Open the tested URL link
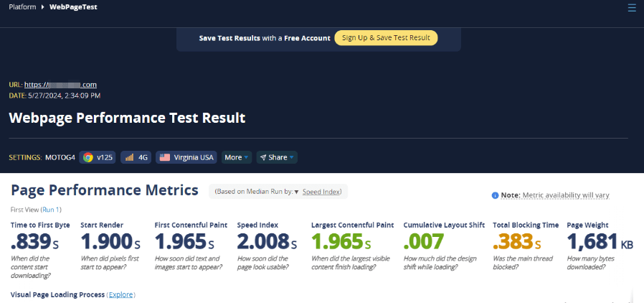The width and height of the screenshot is (644, 303). (60, 85)
